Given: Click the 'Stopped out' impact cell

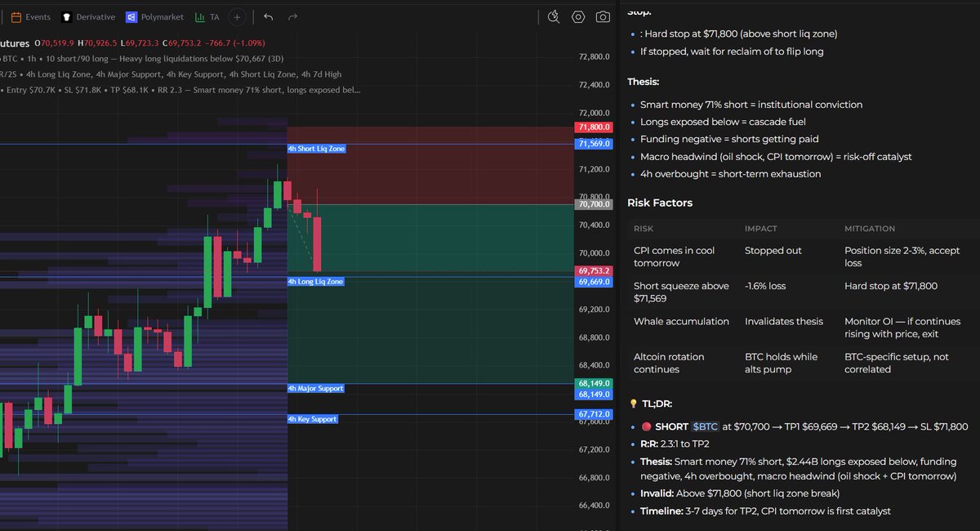Looking at the screenshot, I should tap(773, 251).
